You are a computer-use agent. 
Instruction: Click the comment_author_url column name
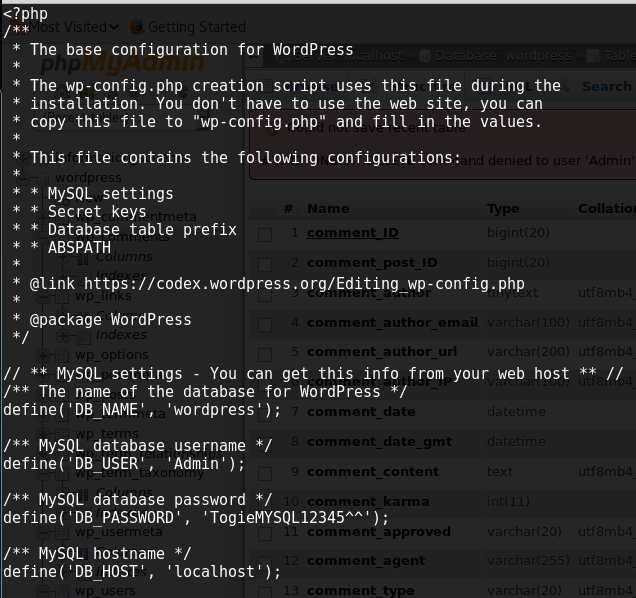point(382,352)
